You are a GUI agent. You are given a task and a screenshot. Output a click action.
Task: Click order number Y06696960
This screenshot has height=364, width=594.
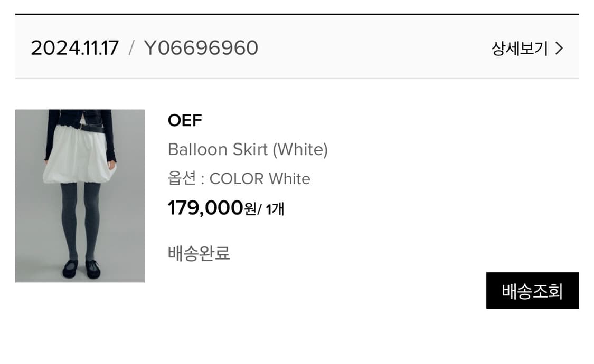coord(201,49)
